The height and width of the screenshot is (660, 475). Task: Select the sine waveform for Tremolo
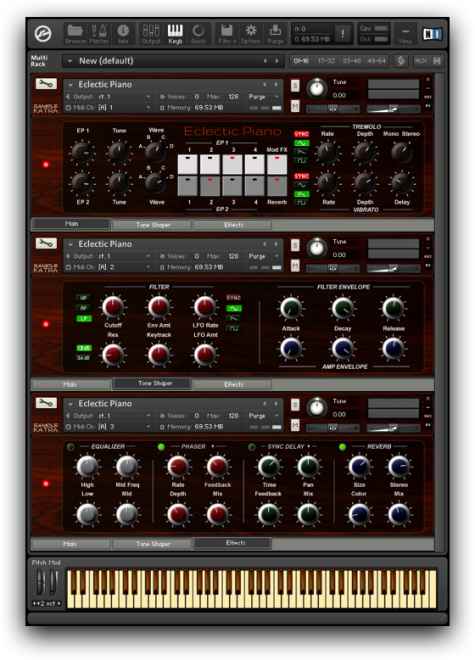point(302,143)
